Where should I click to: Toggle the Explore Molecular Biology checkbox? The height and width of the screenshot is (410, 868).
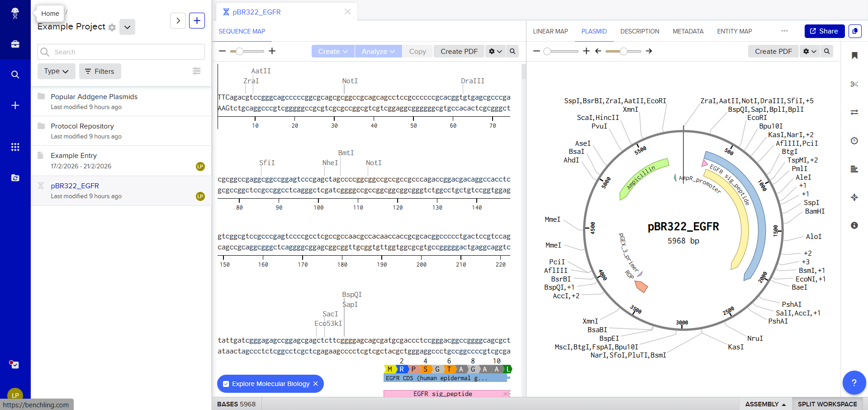click(226, 384)
